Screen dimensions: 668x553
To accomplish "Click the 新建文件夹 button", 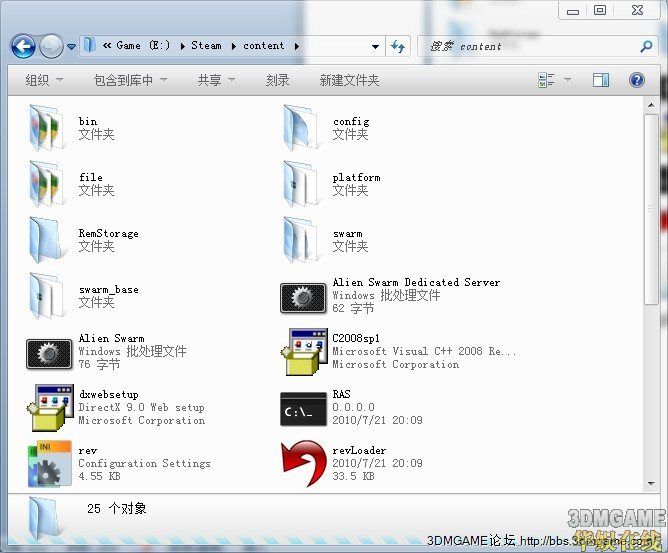I will pyautogui.click(x=349, y=80).
